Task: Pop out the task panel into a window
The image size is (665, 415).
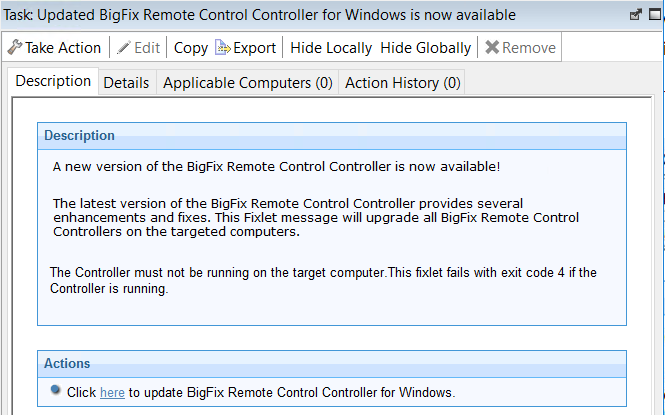Action: (x=634, y=16)
